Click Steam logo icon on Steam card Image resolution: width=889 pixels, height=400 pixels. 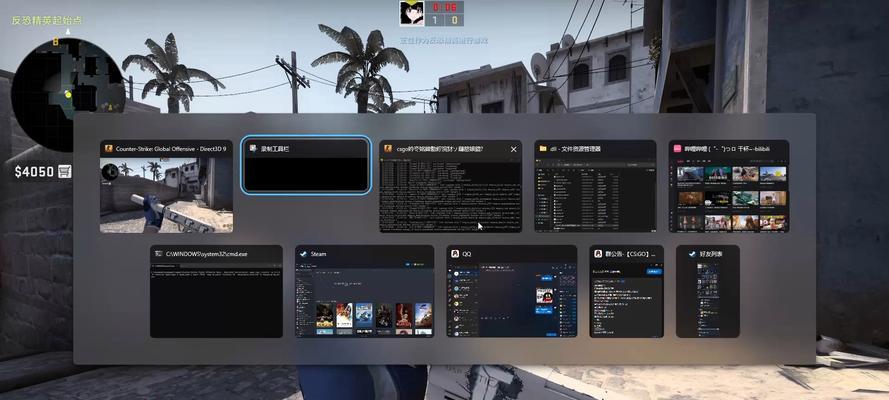pos(304,254)
